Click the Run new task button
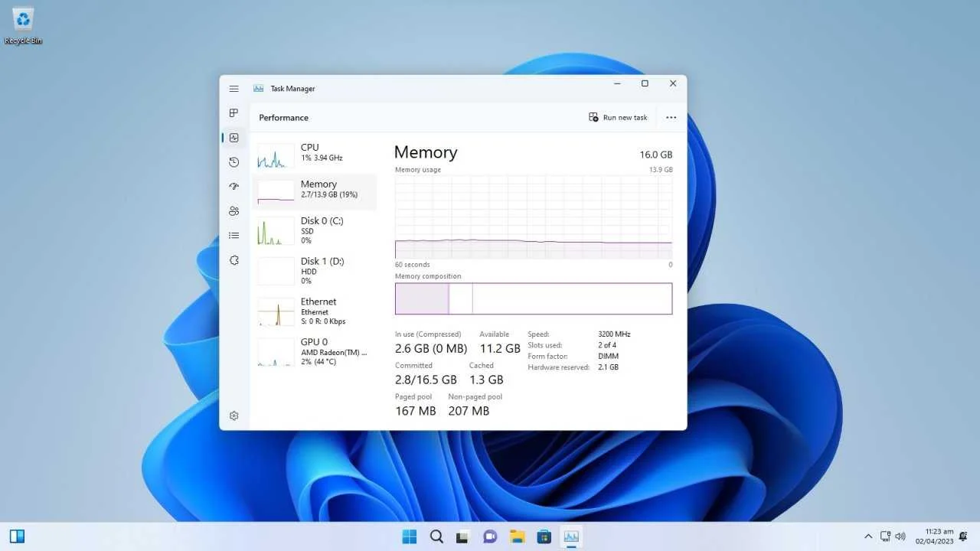 coord(618,117)
